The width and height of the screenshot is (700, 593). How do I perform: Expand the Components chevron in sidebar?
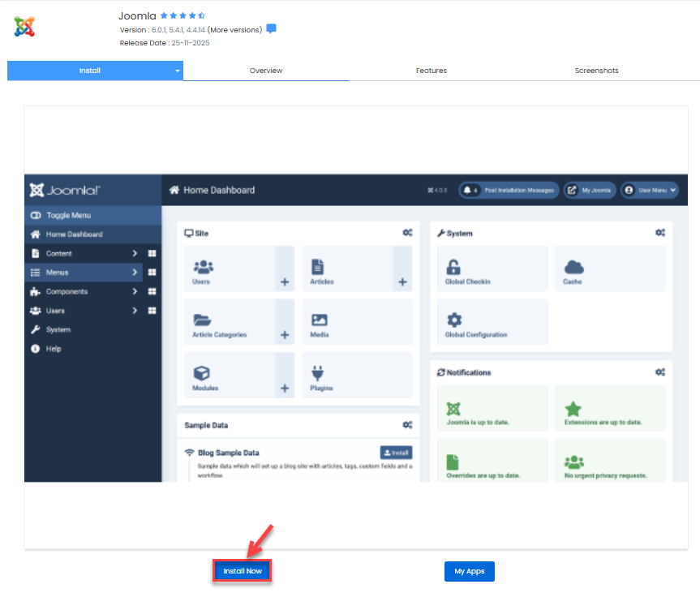[135, 291]
